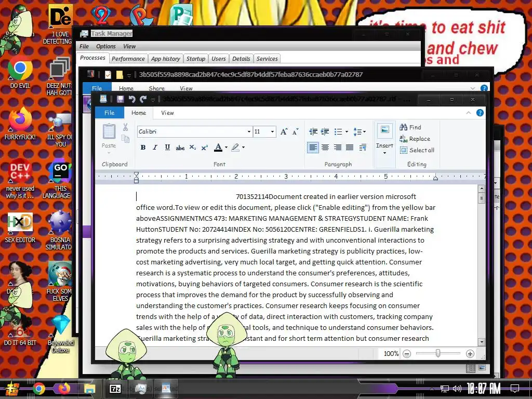532x399 pixels.
Task: Click the Replace button
Action: click(x=415, y=139)
